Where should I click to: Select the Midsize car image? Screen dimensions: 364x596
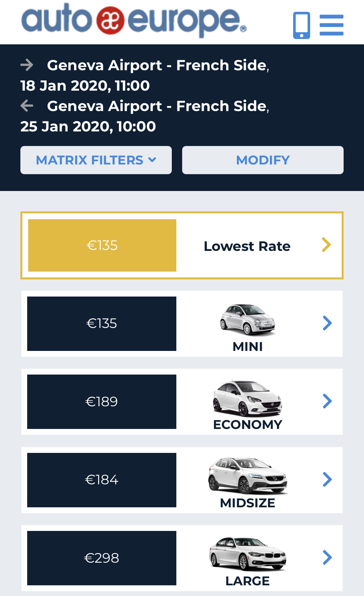coord(248,476)
